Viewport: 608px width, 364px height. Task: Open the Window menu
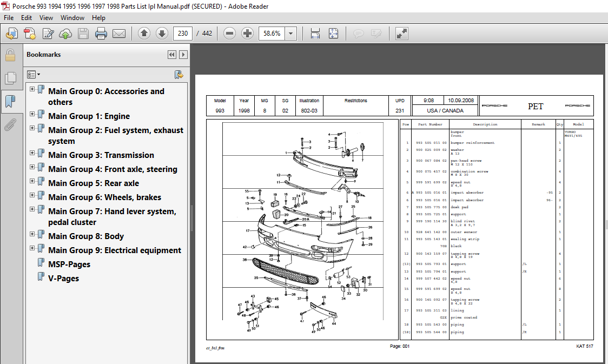tap(72, 18)
